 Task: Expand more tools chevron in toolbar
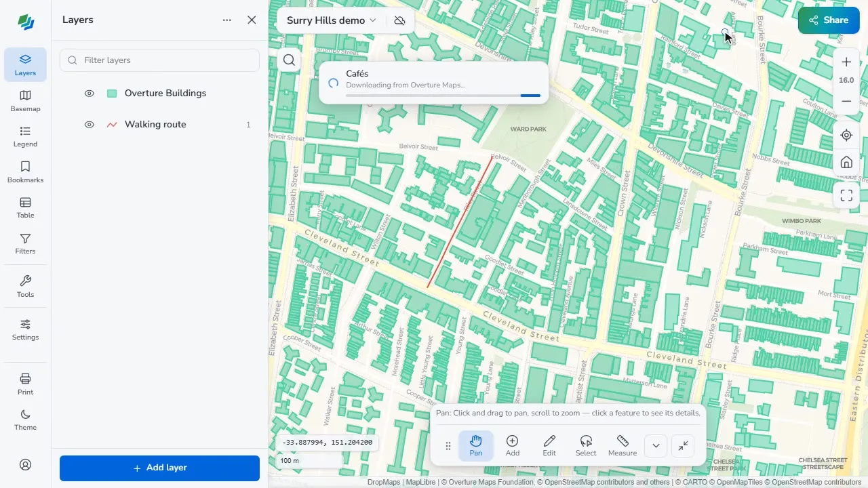656,446
